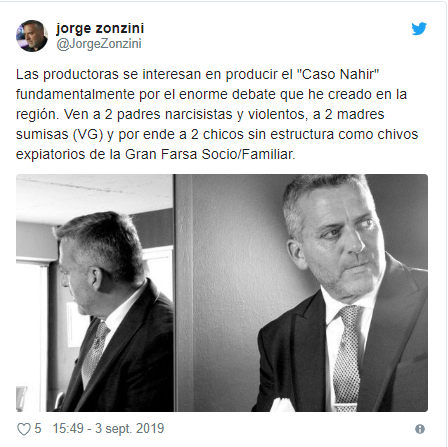Viewport: 448px width, 447px height.
Task: Open the @JorgeZonzini handle link
Action: (99, 44)
